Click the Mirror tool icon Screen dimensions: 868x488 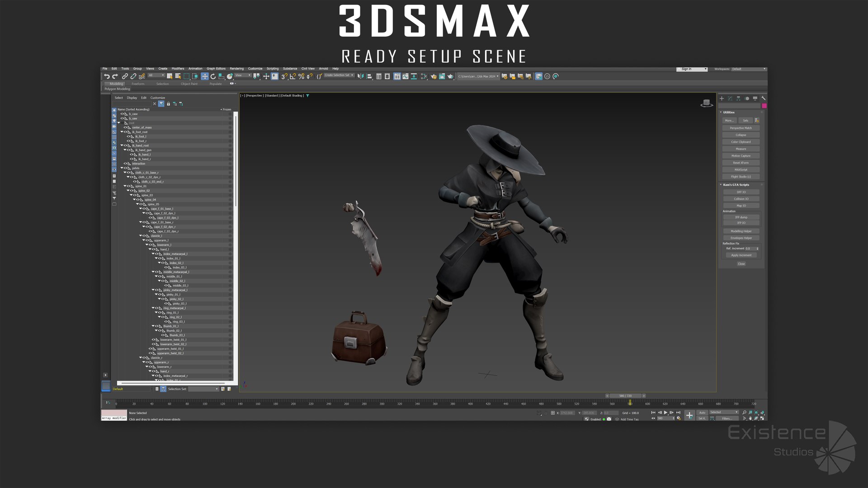360,76
